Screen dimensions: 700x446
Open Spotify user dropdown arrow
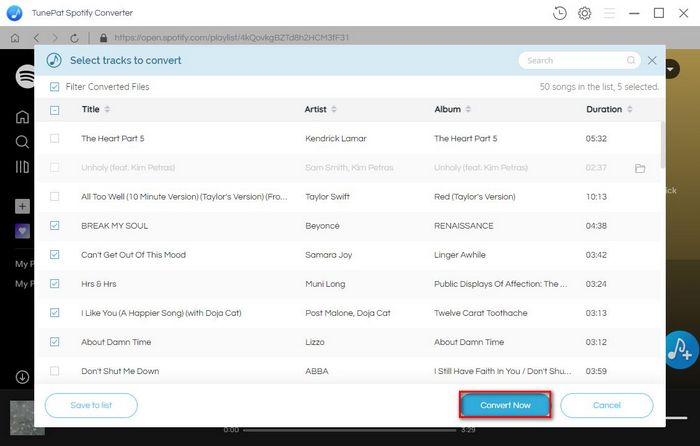(671, 69)
